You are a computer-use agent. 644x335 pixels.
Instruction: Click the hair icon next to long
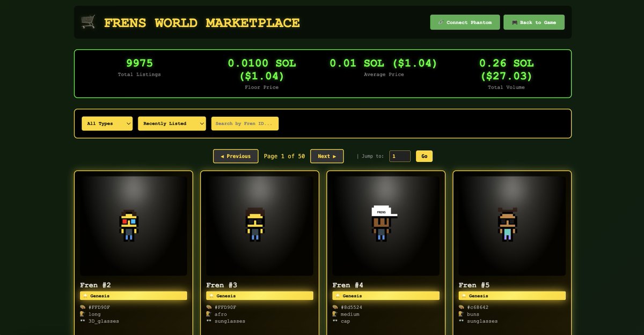coord(83,314)
